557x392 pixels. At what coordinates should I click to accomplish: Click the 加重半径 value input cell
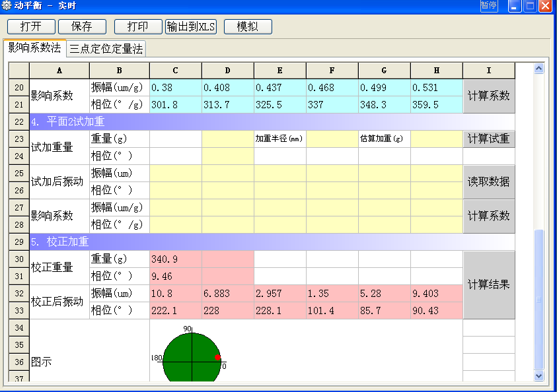[332, 139]
